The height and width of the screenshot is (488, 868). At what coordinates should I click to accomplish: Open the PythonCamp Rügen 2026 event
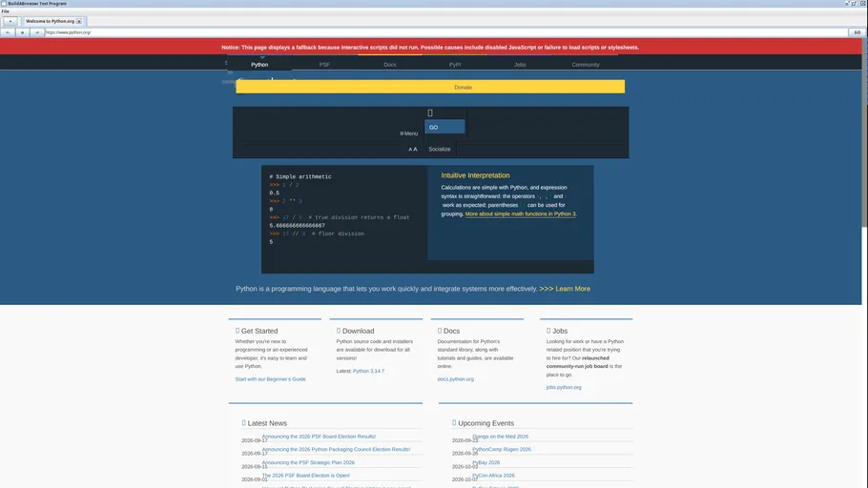tap(502, 449)
